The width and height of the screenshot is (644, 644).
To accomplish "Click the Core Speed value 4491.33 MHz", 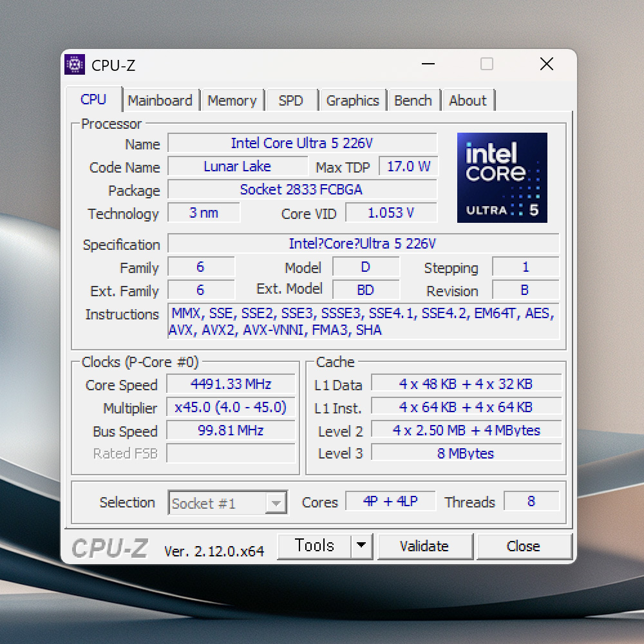I will (x=231, y=384).
